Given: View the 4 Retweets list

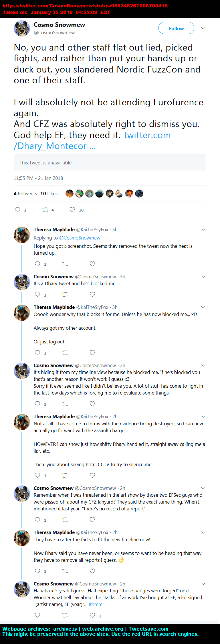Looking at the screenshot, I should pos(25,194).
